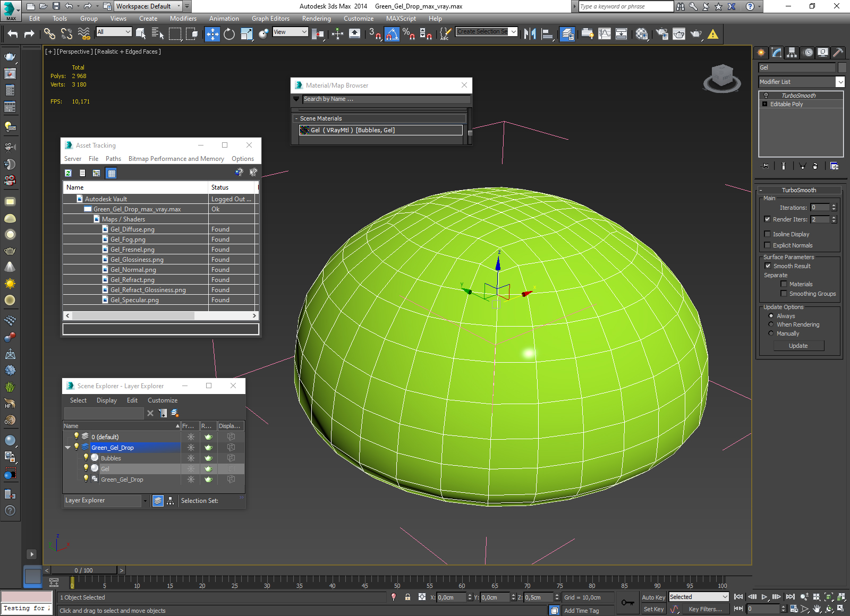
Task: Open the Hierarchy command panel tab
Action: pos(792,52)
